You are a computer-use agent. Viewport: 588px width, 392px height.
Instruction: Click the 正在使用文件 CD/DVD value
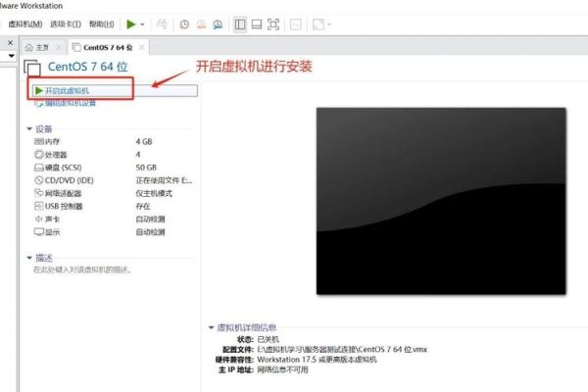point(164,180)
